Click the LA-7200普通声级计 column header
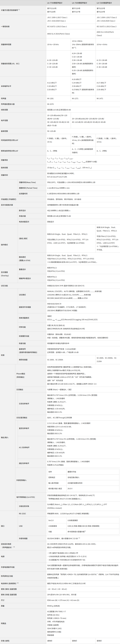120x644 pixels. coord(104,3)
